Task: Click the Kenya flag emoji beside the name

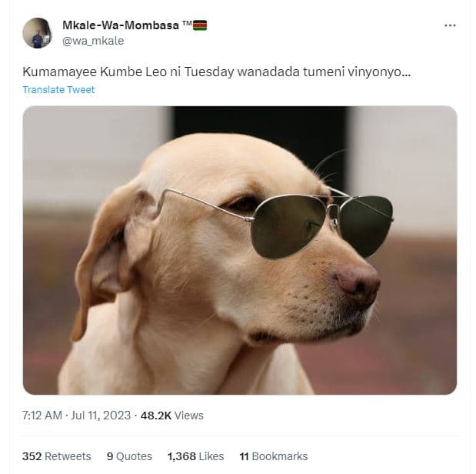Action: point(200,25)
